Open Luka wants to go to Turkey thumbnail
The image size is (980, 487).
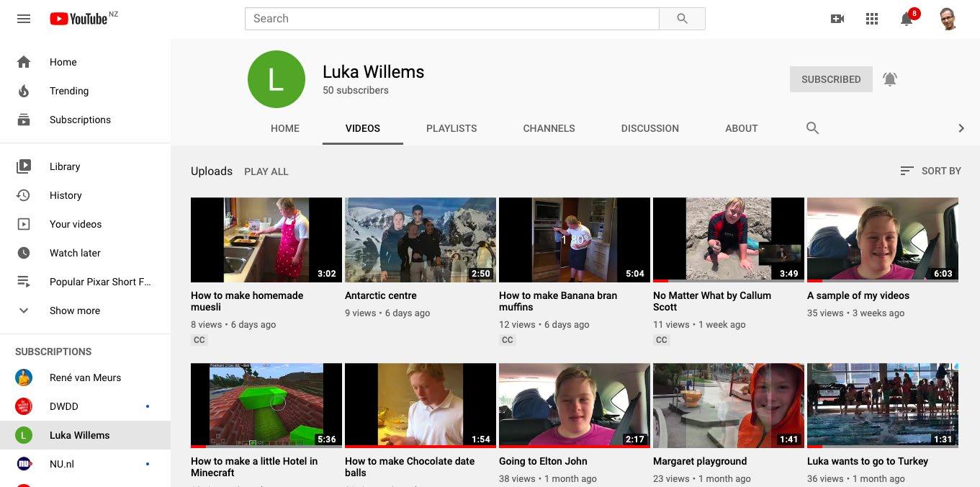[883, 406]
